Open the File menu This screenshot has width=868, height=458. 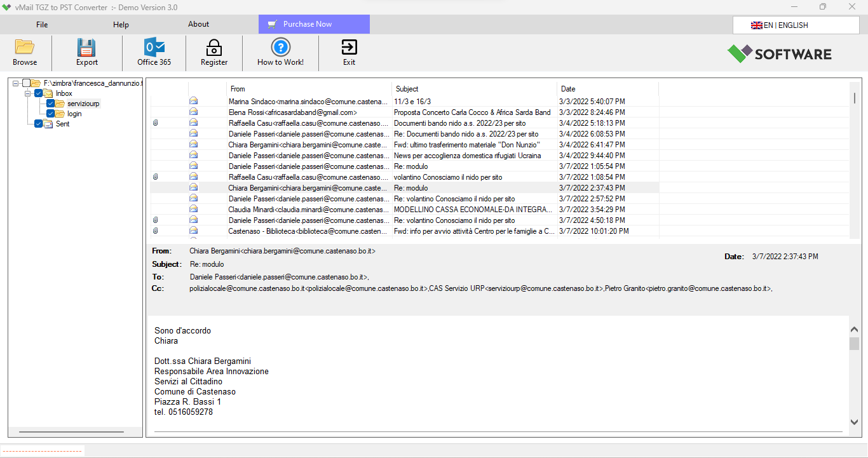click(42, 25)
